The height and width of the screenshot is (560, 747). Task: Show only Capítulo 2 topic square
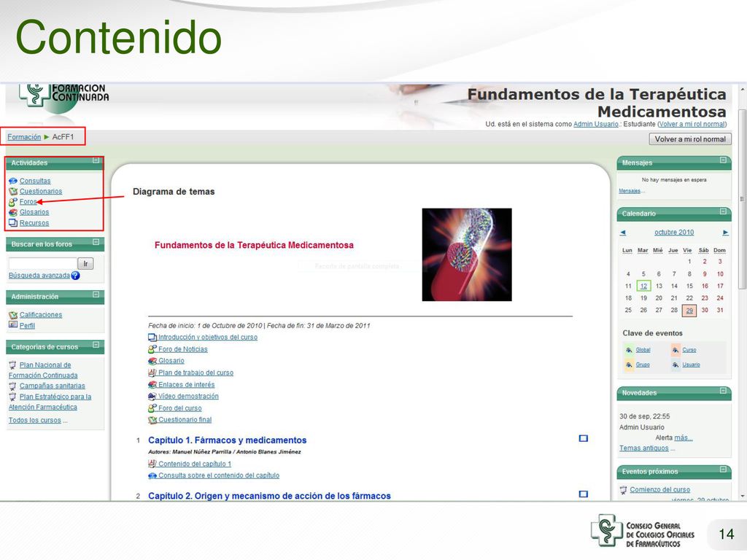tap(583, 494)
